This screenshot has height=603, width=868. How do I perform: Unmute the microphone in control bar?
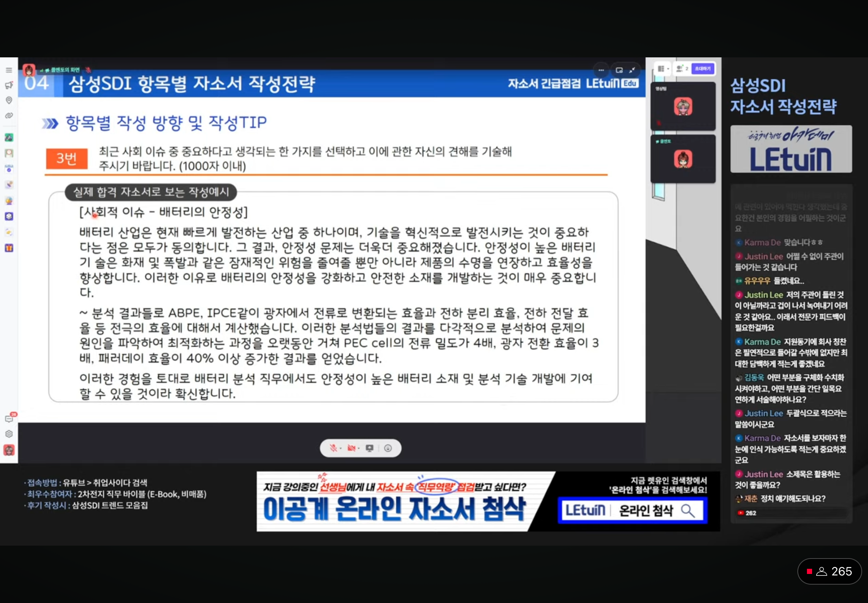(333, 448)
